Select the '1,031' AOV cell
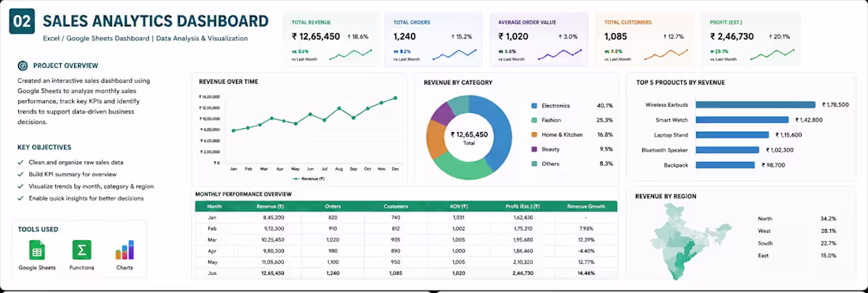This screenshot has height=293, width=868. 459,217
